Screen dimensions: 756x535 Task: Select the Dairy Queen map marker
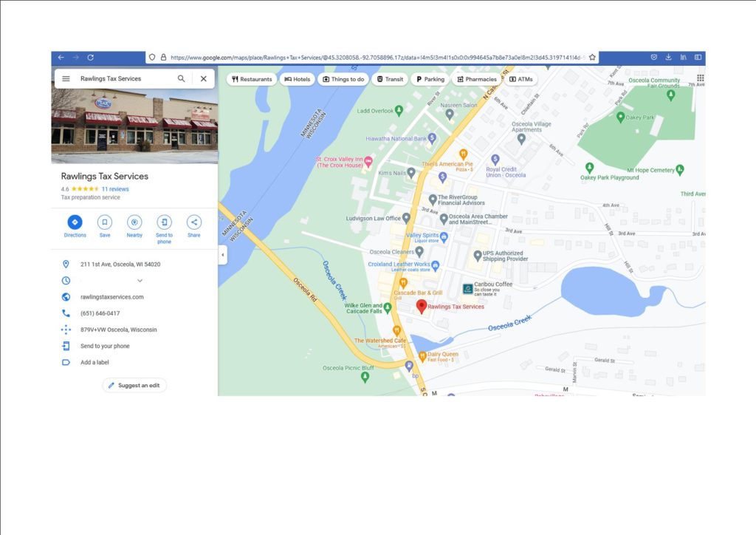[422, 356]
